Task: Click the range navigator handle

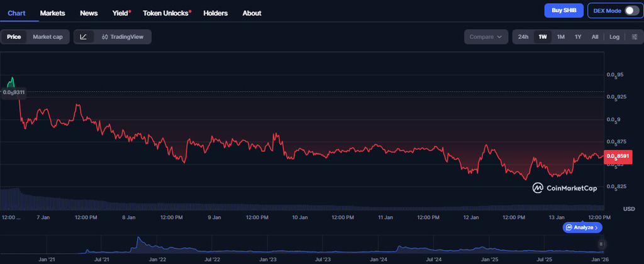Action: tap(601, 244)
